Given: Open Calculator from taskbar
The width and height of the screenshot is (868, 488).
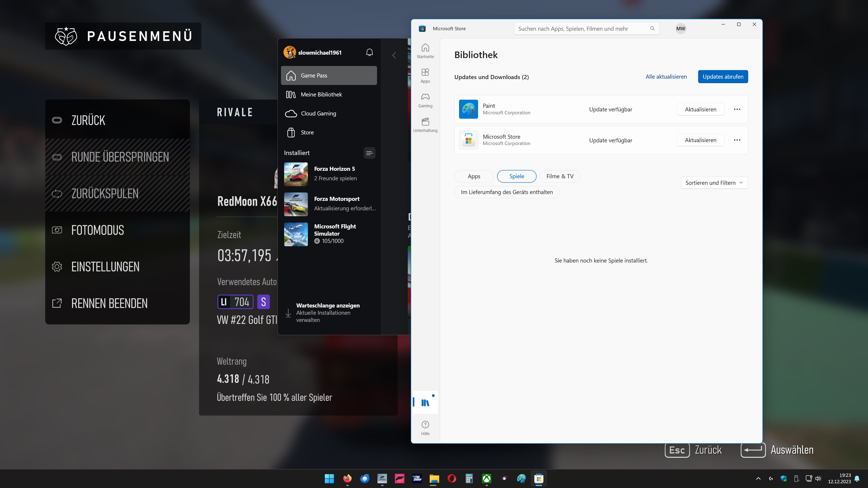Looking at the screenshot, I should coord(469,479).
